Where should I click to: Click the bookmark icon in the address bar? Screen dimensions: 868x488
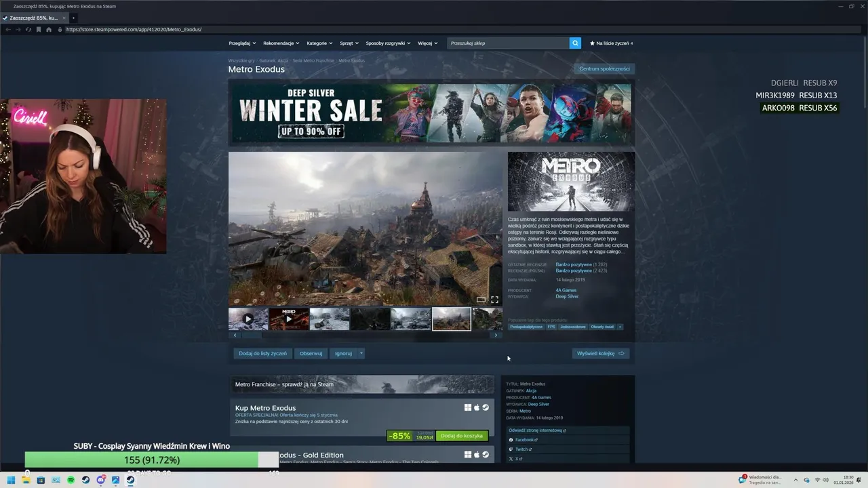pos(39,30)
